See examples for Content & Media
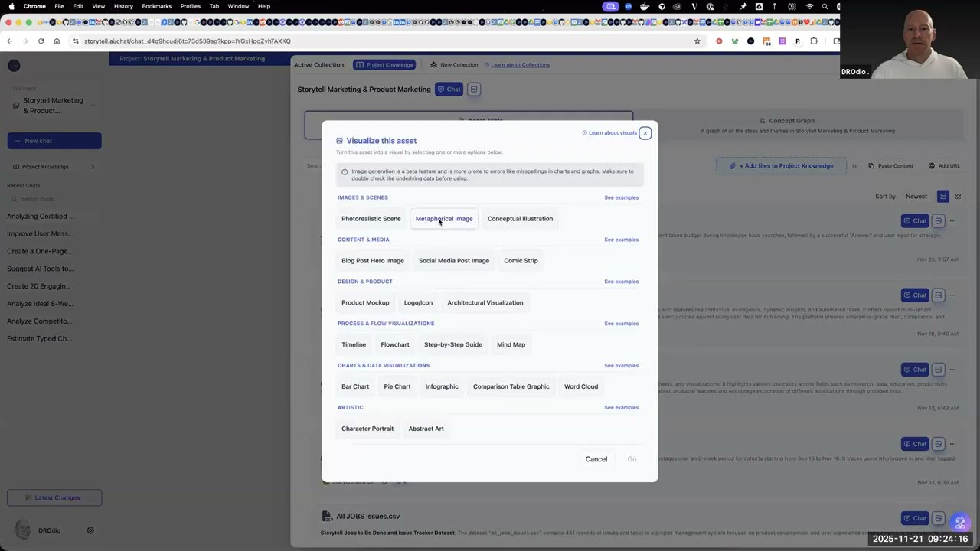The image size is (980, 551). point(621,240)
